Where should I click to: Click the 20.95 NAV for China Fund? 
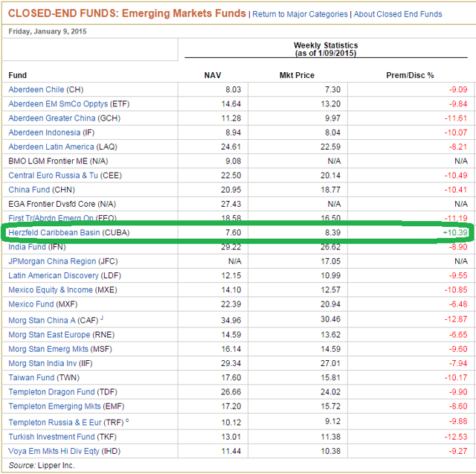pos(231,190)
